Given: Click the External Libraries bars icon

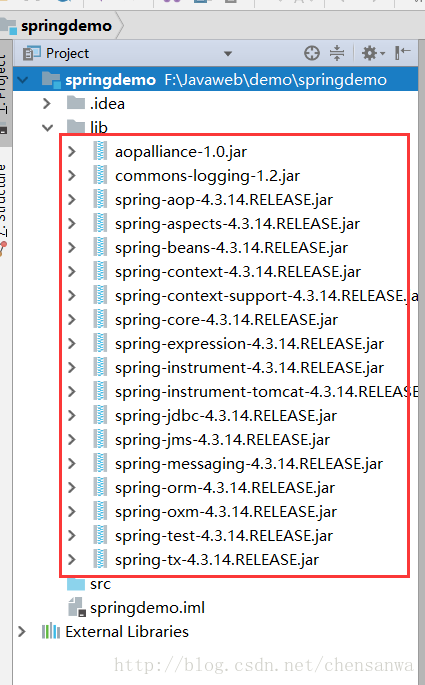Looking at the screenshot, I should point(51,632).
